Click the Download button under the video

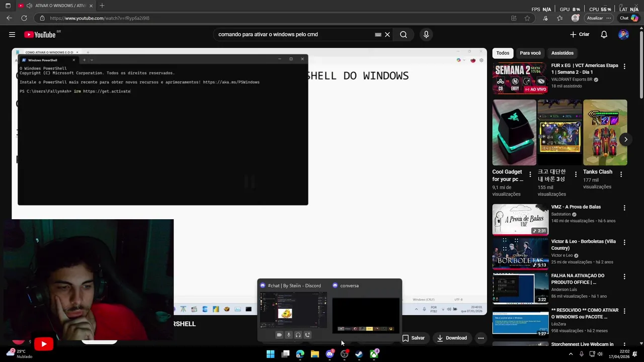(x=452, y=338)
